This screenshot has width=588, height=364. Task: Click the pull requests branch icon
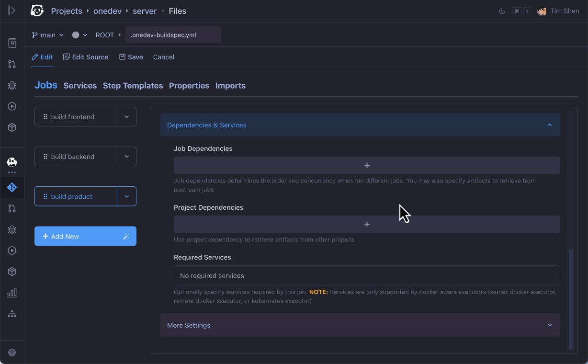(12, 208)
